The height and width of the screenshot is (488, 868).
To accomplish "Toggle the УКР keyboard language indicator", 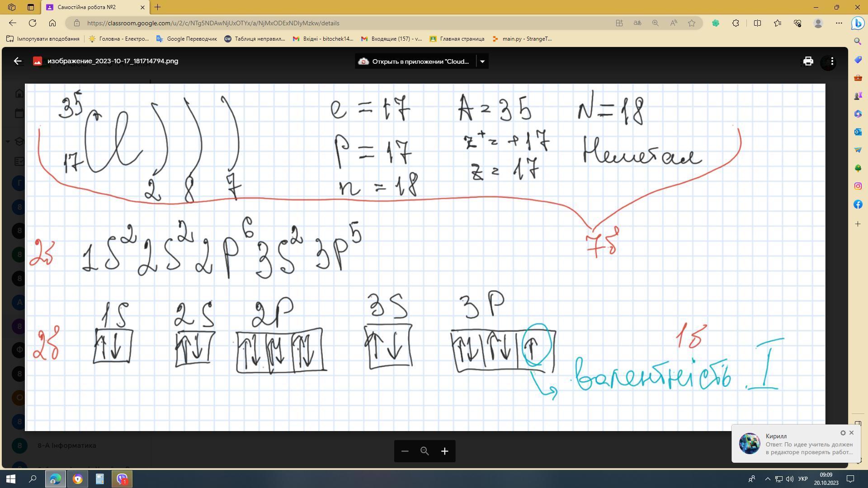I will 803,479.
